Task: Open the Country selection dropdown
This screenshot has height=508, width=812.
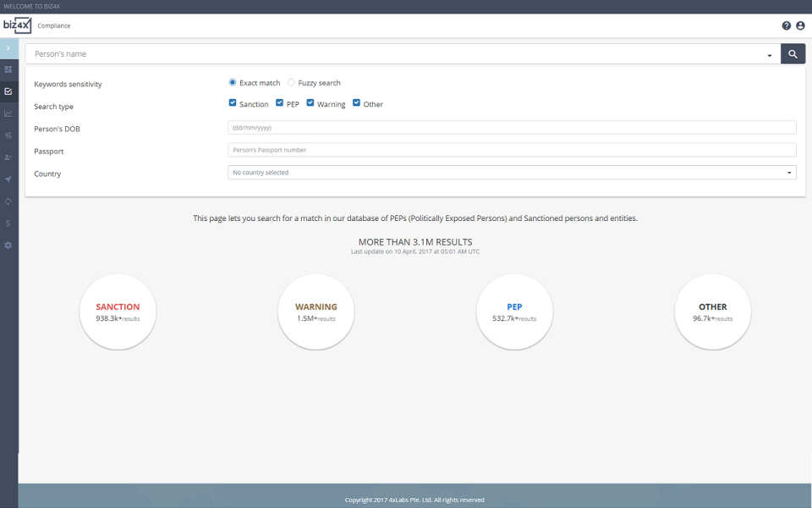Action: coord(789,172)
